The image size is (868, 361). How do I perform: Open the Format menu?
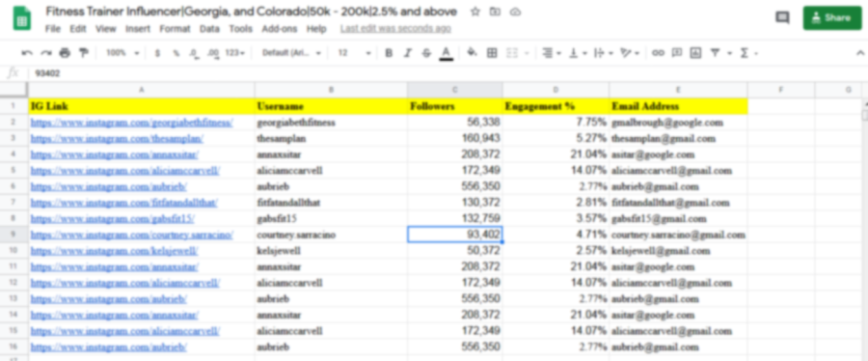[x=175, y=29]
